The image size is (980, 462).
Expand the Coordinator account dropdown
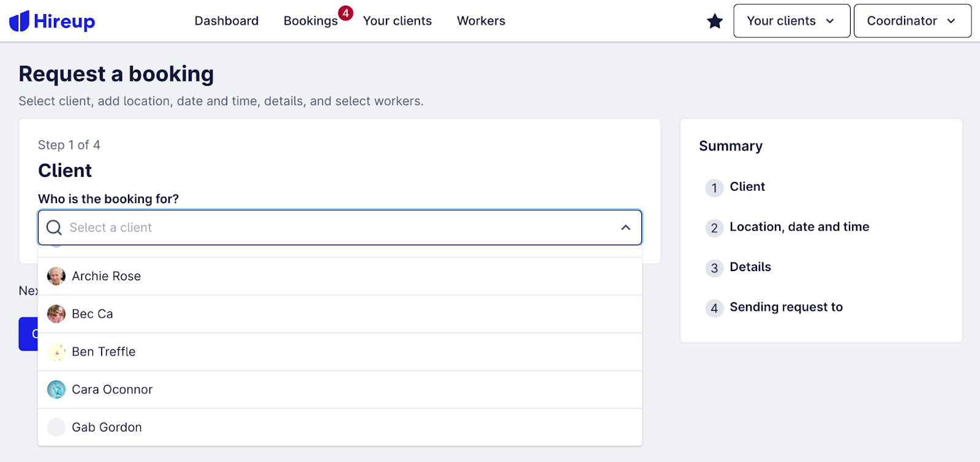pos(912,21)
